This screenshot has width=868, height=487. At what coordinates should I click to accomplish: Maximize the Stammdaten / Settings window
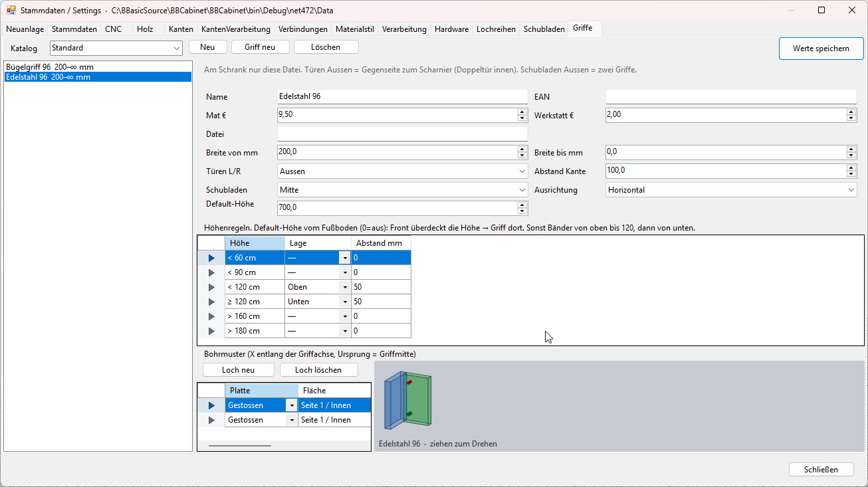[821, 10]
